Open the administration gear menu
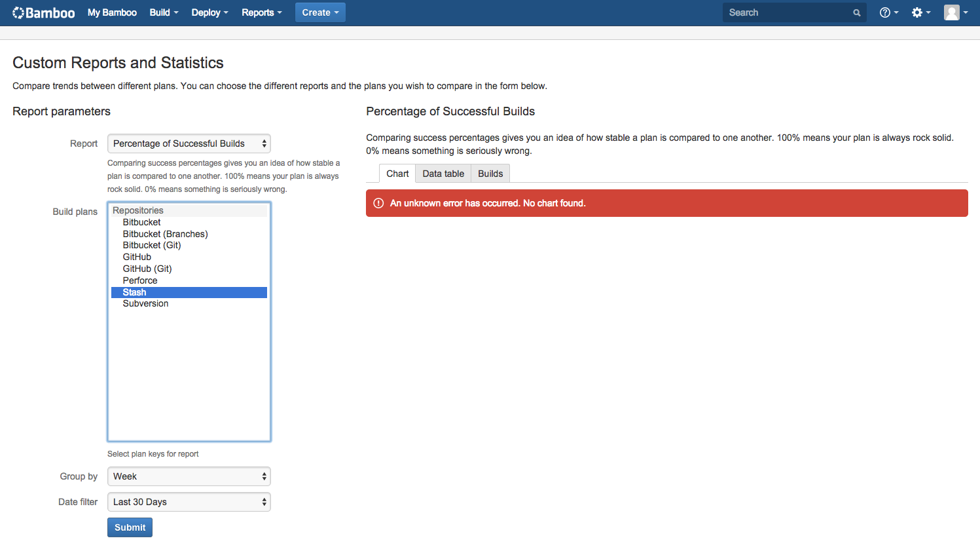Image resolution: width=980 pixels, height=551 pixels. (921, 12)
